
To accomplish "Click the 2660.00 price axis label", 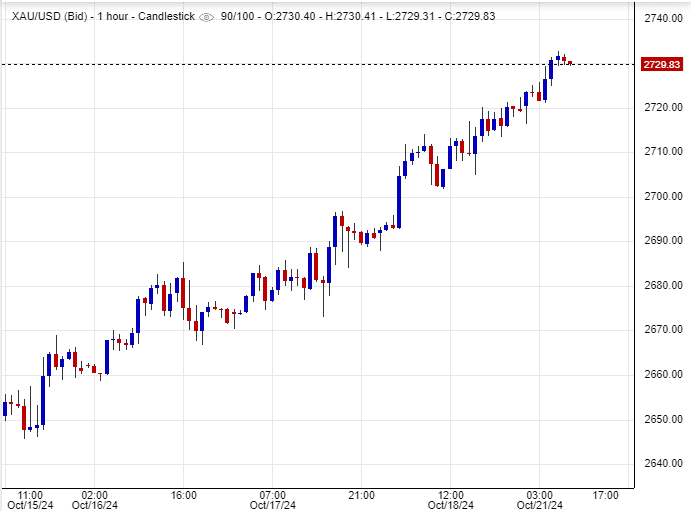I will (x=662, y=375).
